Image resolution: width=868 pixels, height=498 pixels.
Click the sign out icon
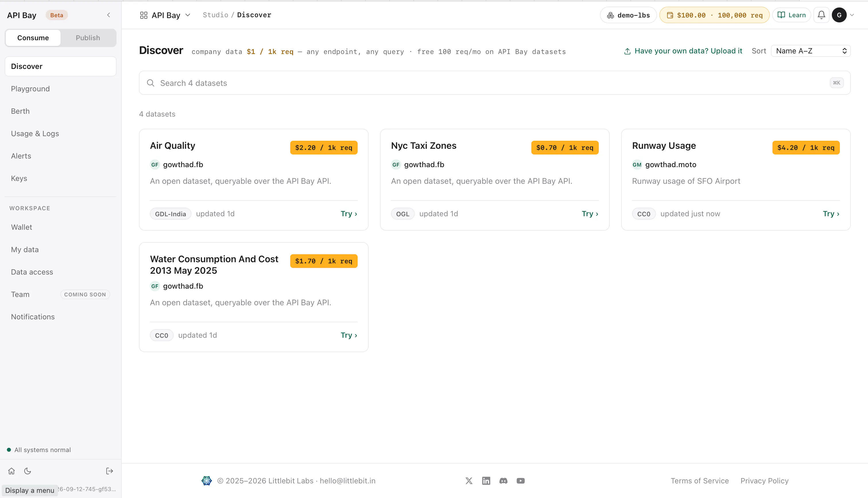pyautogui.click(x=109, y=471)
